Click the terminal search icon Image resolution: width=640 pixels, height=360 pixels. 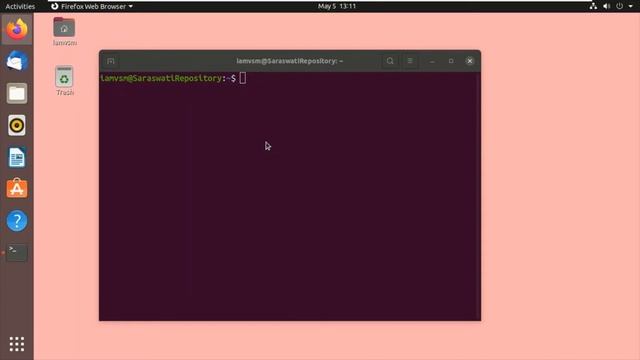click(x=390, y=61)
